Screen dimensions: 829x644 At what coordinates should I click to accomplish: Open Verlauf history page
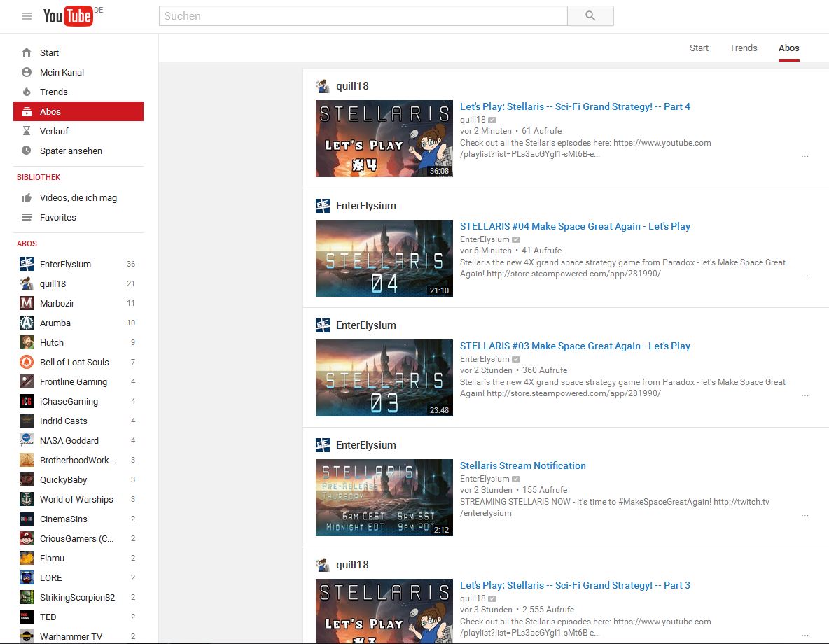78,131
